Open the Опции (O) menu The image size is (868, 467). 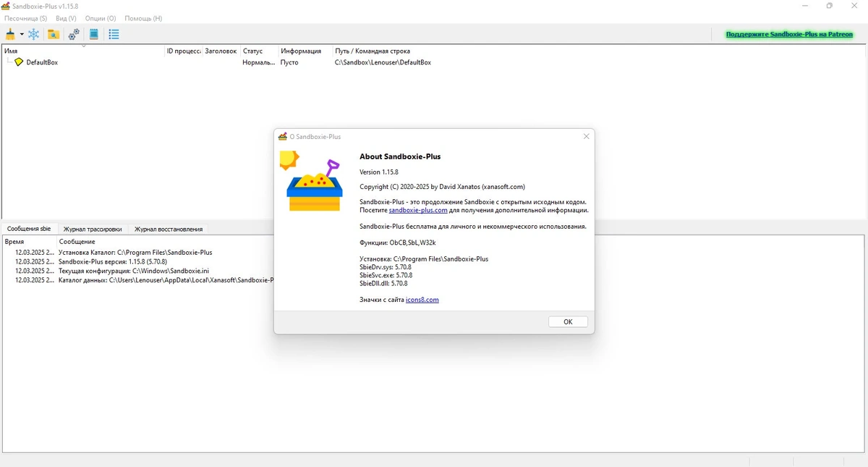(x=101, y=18)
